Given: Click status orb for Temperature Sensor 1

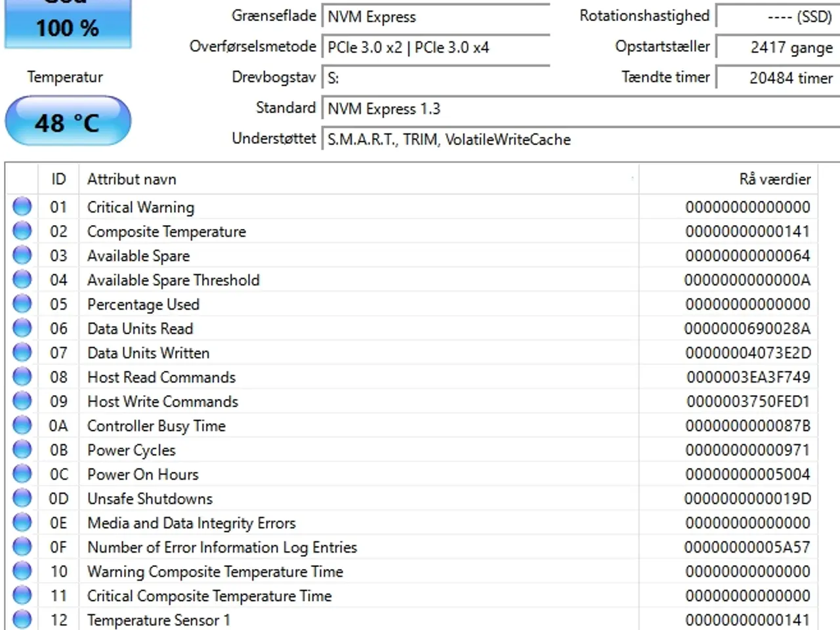Looking at the screenshot, I should click(x=22, y=619).
